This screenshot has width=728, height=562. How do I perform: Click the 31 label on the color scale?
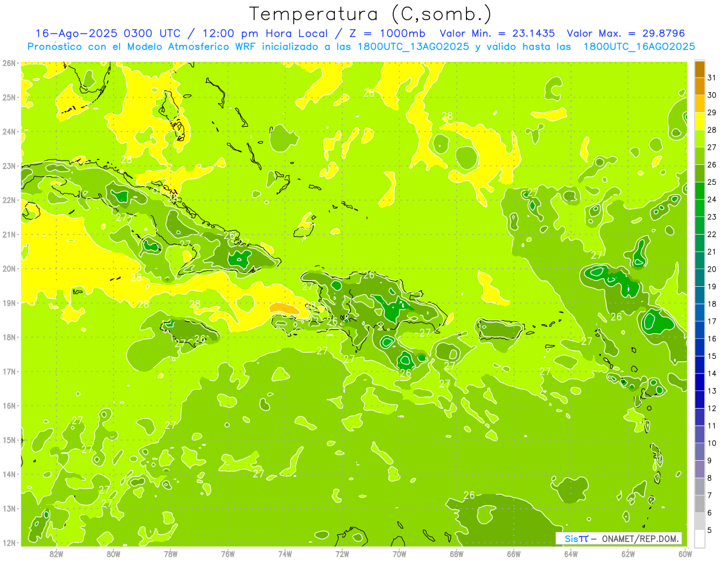tap(712, 78)
